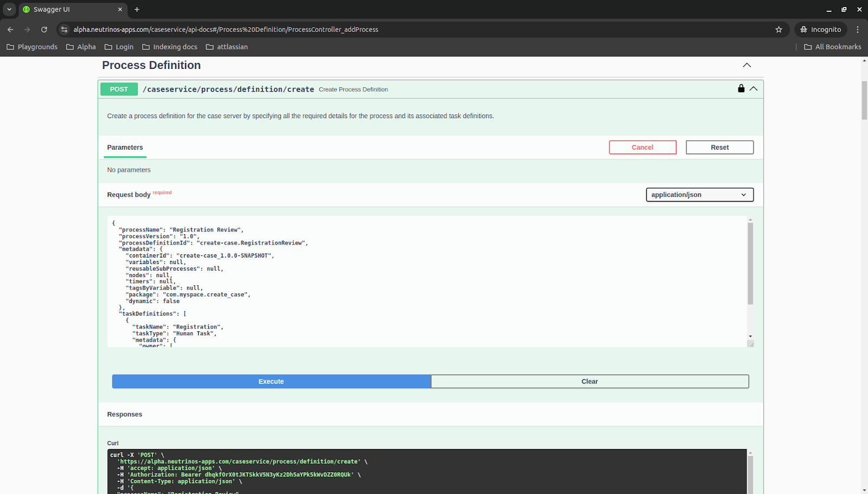Close the Swagger UI tab
Image resolution: width=868 pixels, height=494 pixels.
[120, 9]
